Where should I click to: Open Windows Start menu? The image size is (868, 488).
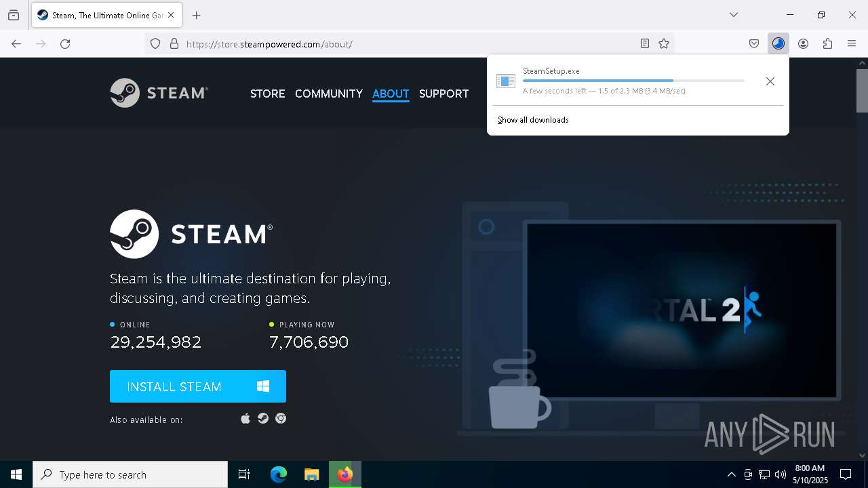(x=16, y=474)
